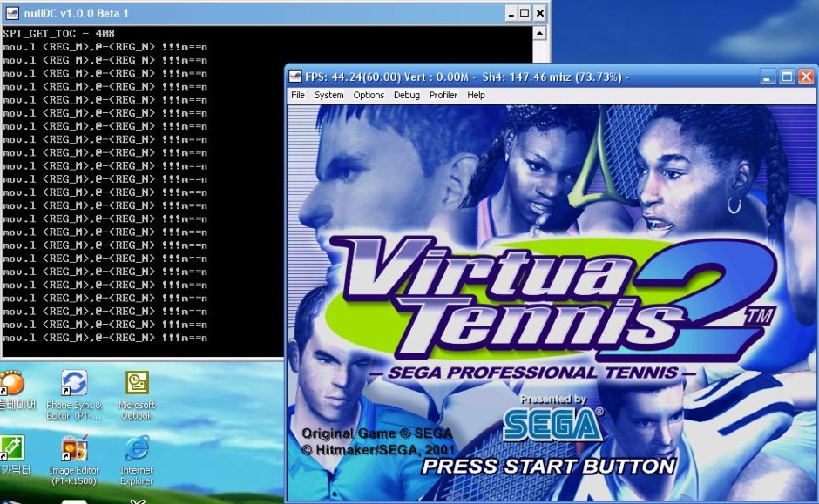Minimize the Virtua Tennis emulator window
The image size is (819, 504).
(767, 77)
